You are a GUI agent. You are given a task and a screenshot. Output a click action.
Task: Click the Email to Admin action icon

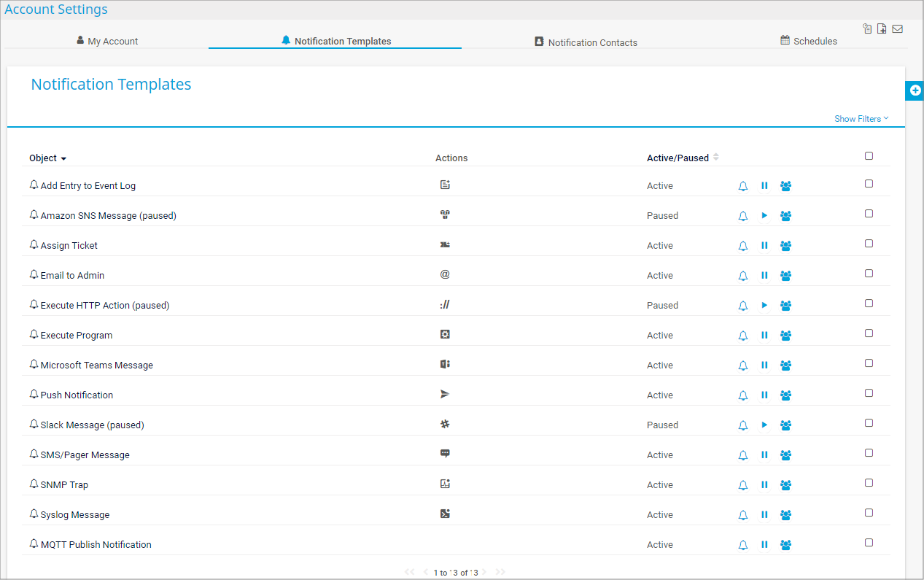[x=445, y=275]
